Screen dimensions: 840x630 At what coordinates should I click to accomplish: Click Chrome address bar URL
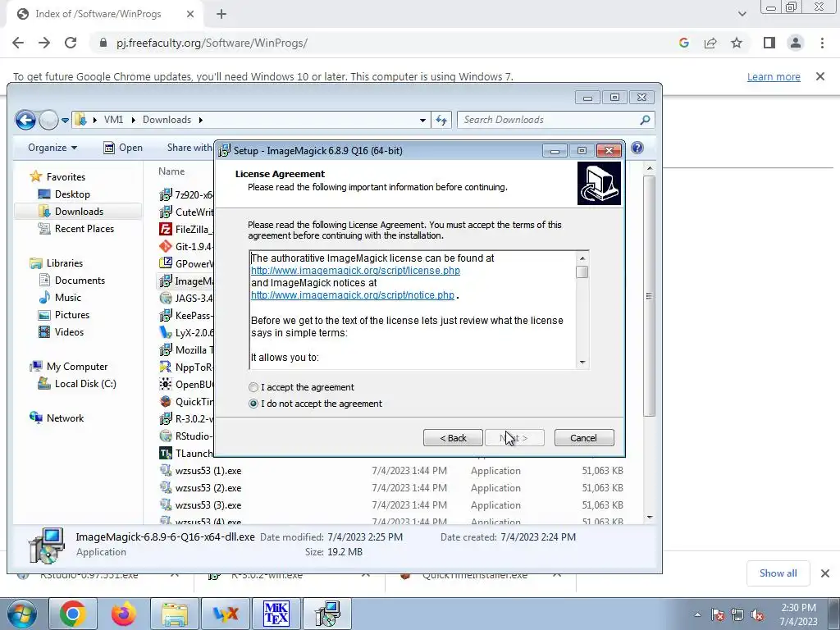[x=212, y=43]
